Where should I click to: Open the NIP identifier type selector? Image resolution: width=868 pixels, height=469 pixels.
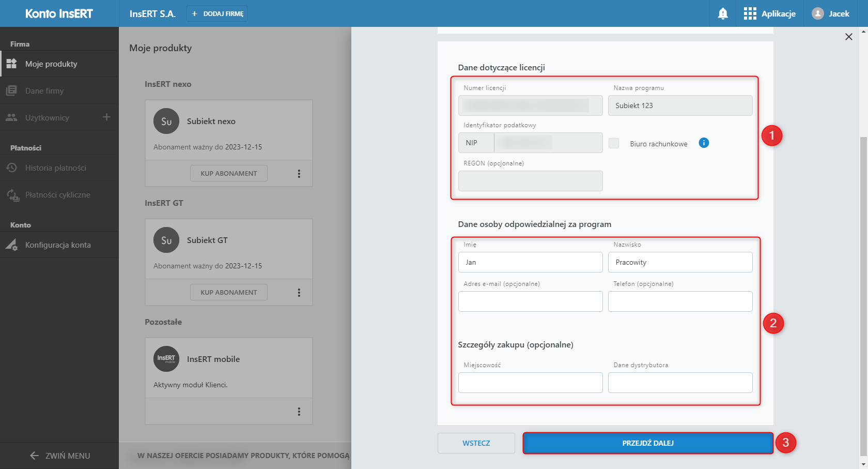476,143
